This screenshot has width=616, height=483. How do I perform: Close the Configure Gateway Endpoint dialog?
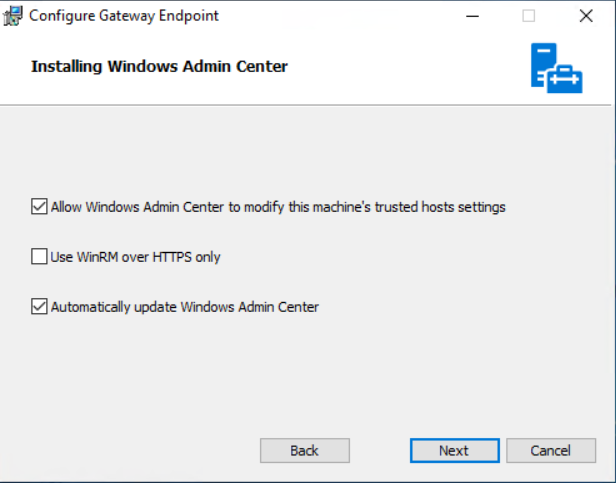tap(585, 16)
